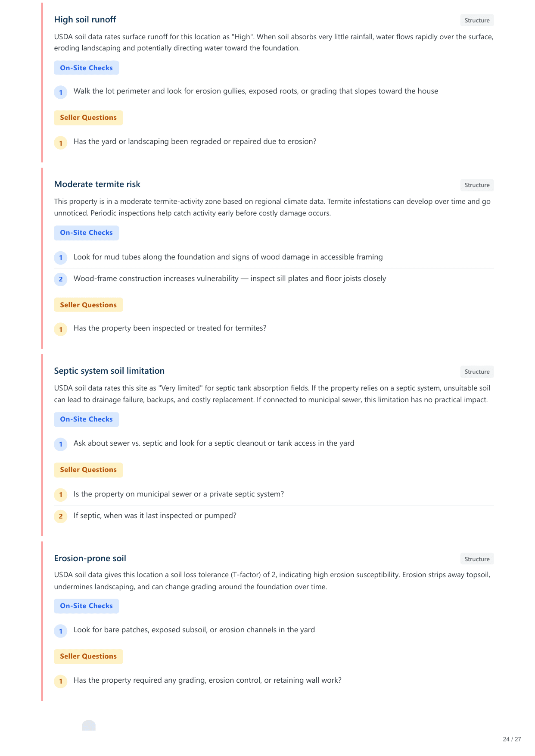This screenshot has height=756, width=535.
Task: Select Seller Questions under Erosion-prone soil
Action: point(88,656)
